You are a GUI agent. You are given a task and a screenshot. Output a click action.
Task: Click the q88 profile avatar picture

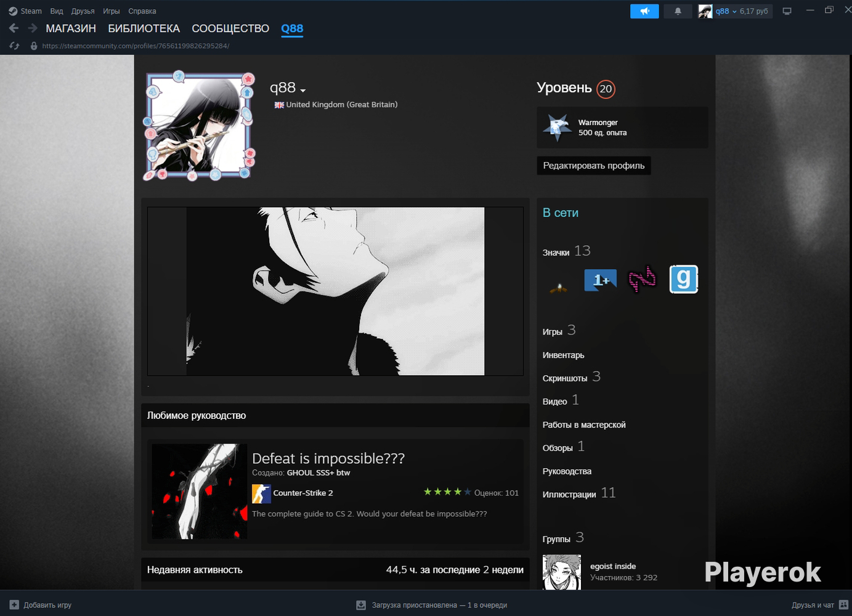pyautogui.click(x=199, y=126)
